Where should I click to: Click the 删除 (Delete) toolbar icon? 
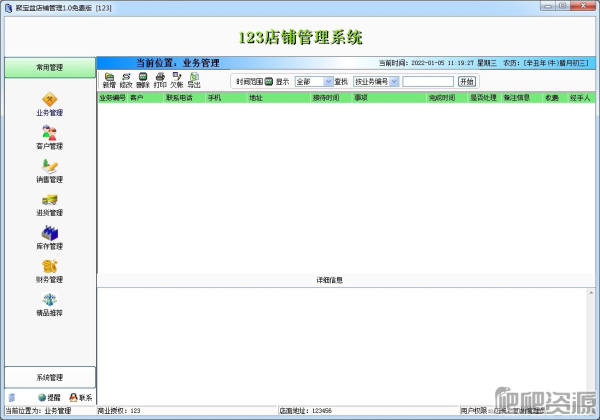pyautogui.click(x=143, y=79)
